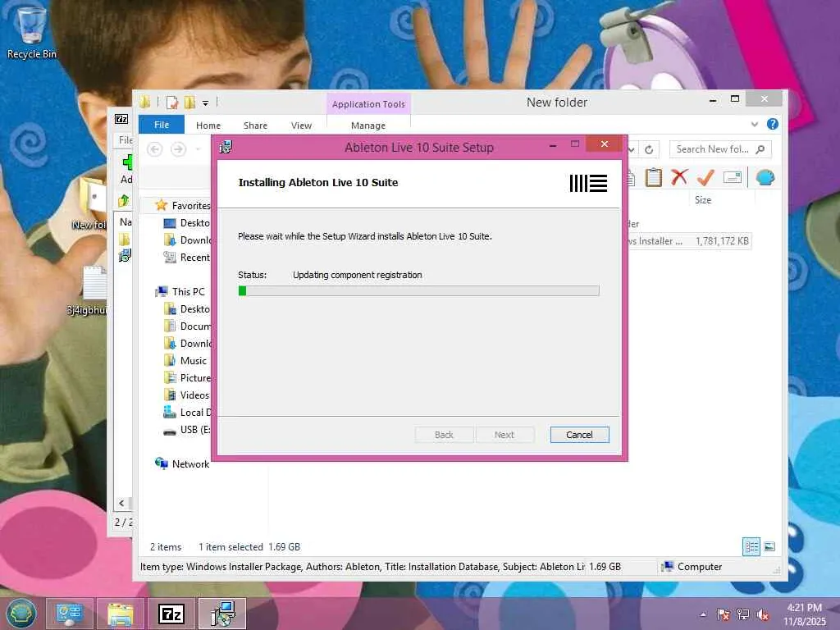Click the orange checkmark Properties toolbar icon
This screenshot has width=840, height=630.
(705, 177)
